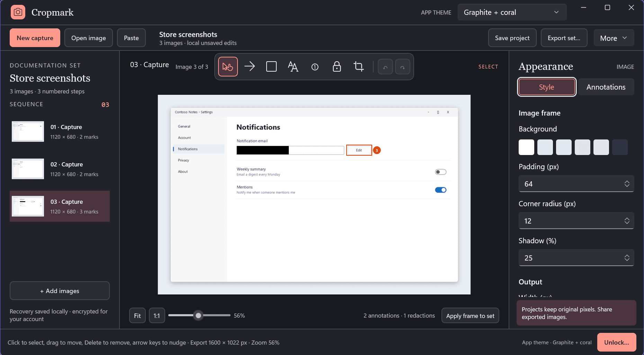Adjust the Corner radius stepper arrows
This screenshot has width=644, height=355.
click(627, 221)
